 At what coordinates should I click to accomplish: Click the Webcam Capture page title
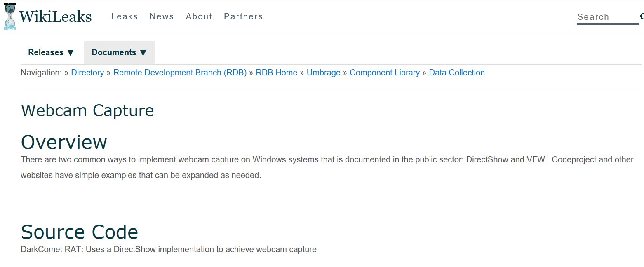coord(87,111)
